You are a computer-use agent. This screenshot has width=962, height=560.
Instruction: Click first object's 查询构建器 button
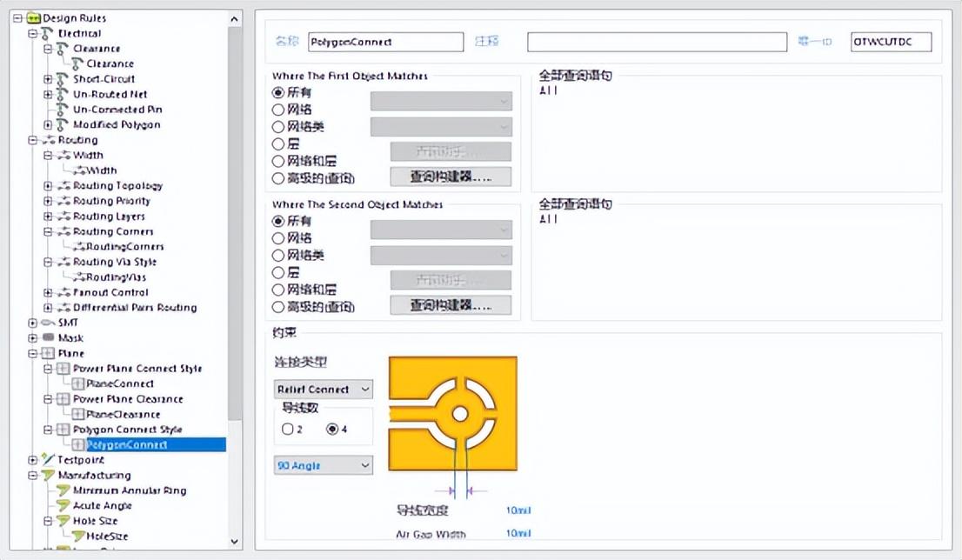450,177
